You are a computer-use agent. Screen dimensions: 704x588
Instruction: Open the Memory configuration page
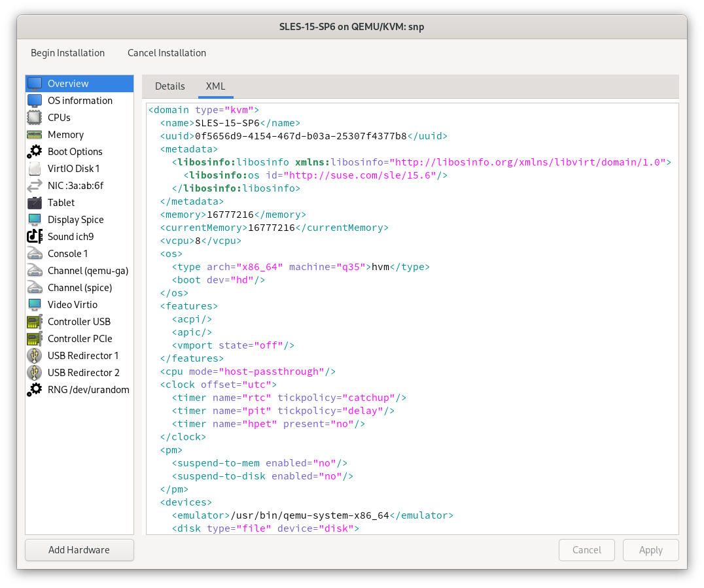(x=65, y=134)
